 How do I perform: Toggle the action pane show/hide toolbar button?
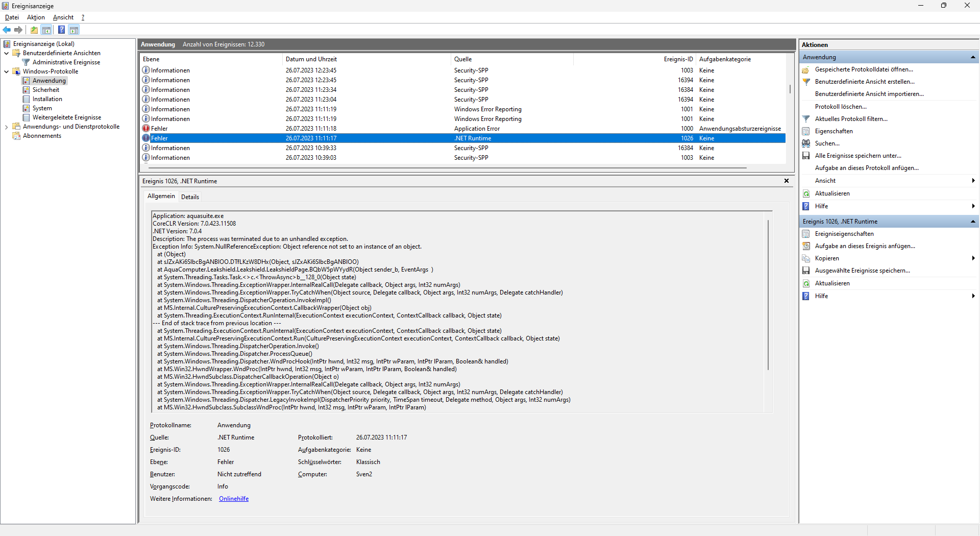pos(74,30)
